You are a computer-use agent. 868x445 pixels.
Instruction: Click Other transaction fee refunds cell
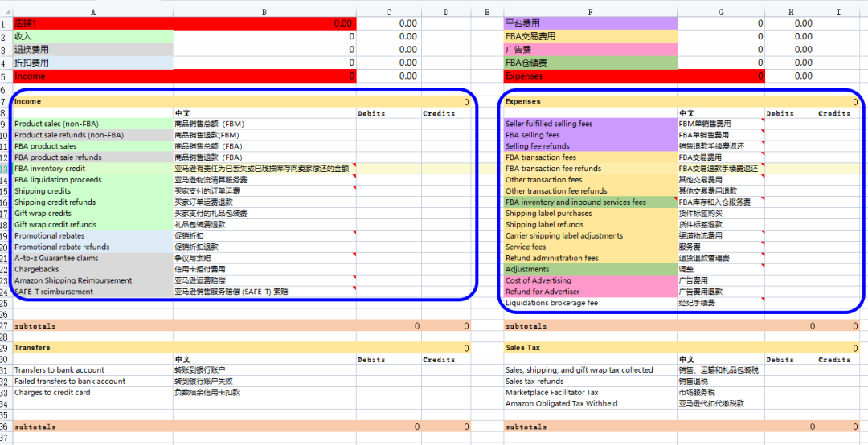coord(590,191)
